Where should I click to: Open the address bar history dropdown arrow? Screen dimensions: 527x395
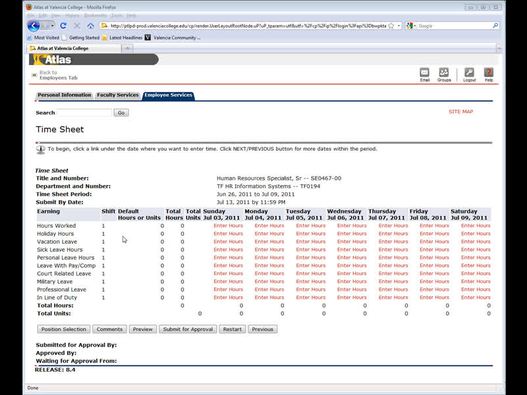click(399, 26)
